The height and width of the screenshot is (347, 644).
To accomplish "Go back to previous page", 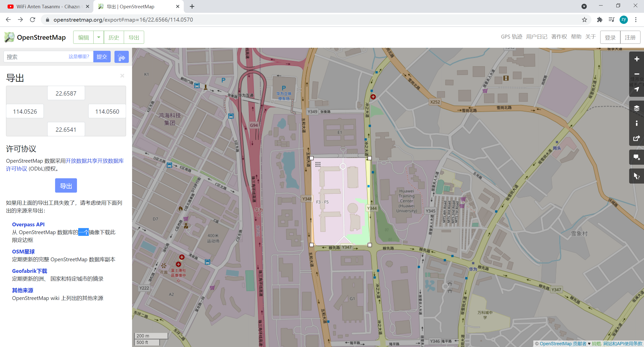I will (x=8, y=20).
